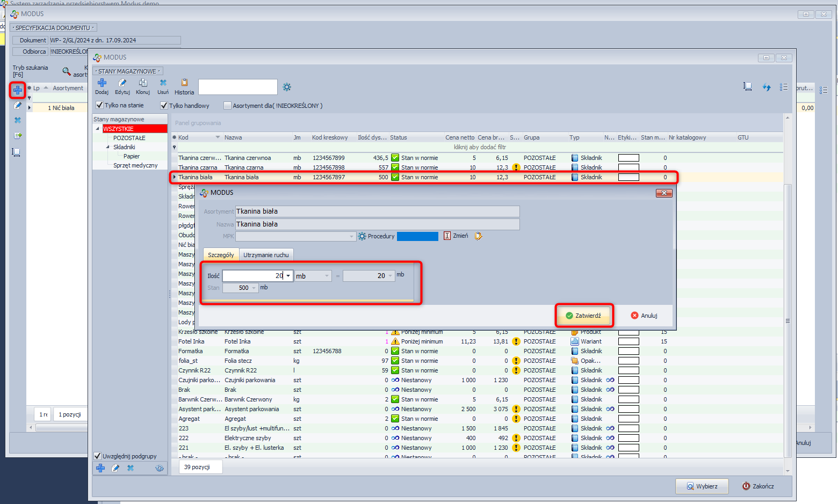Click the Procedury gear icon
Screen dimensions: 838x504
pos(362,236)
